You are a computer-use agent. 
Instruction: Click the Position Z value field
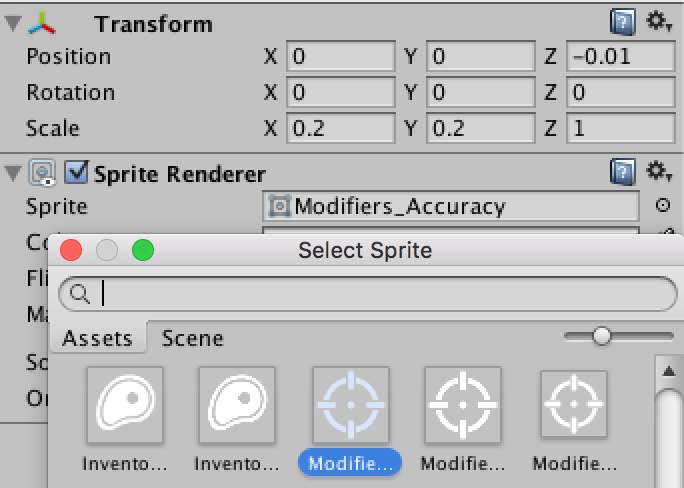tap(620, 56)
